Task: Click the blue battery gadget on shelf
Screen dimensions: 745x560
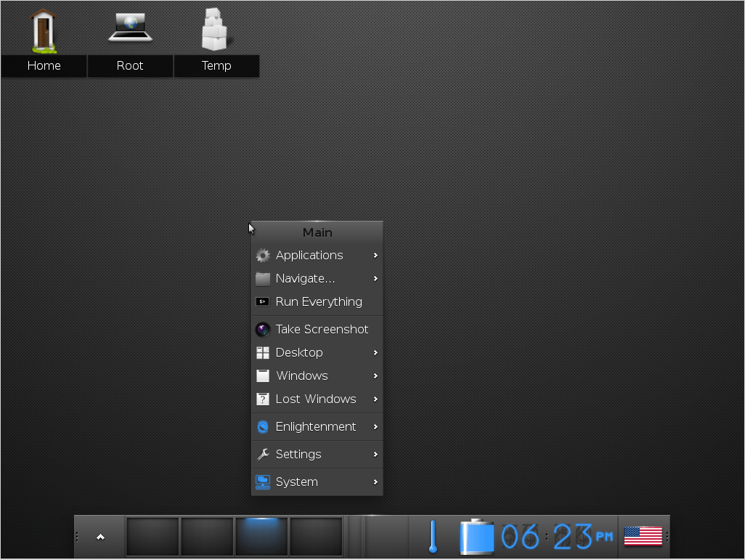Action: (476, 537)
